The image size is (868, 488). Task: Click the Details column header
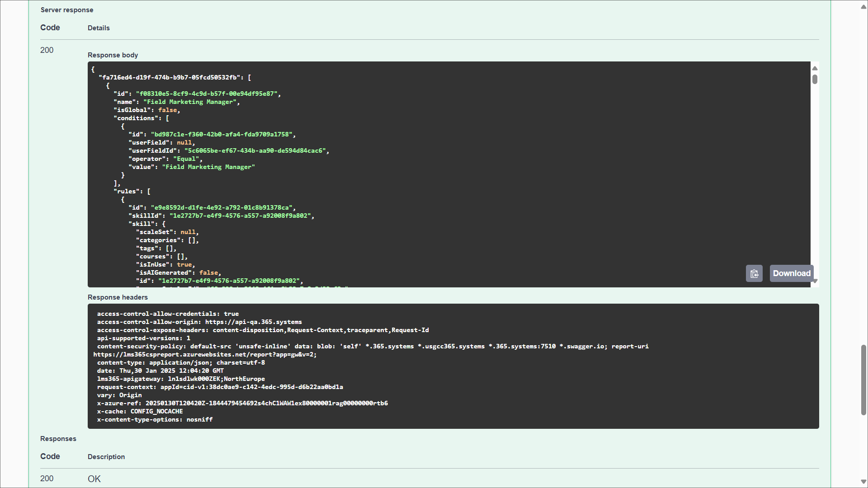(99, 28)
